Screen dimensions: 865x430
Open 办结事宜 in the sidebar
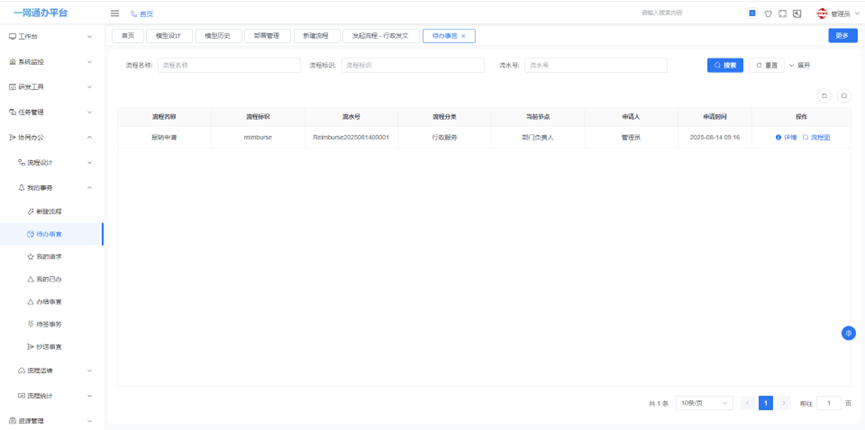tap(45, 302)
